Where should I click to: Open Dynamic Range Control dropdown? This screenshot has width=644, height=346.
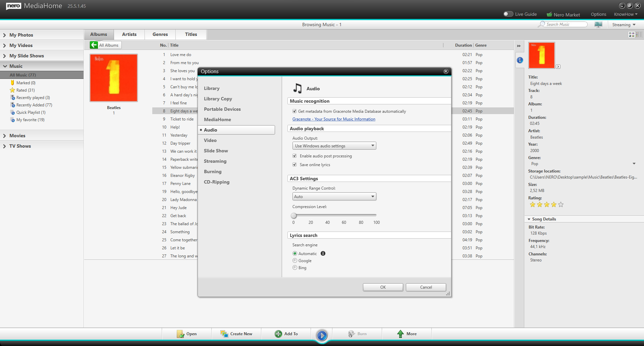(x=334, y=197)
